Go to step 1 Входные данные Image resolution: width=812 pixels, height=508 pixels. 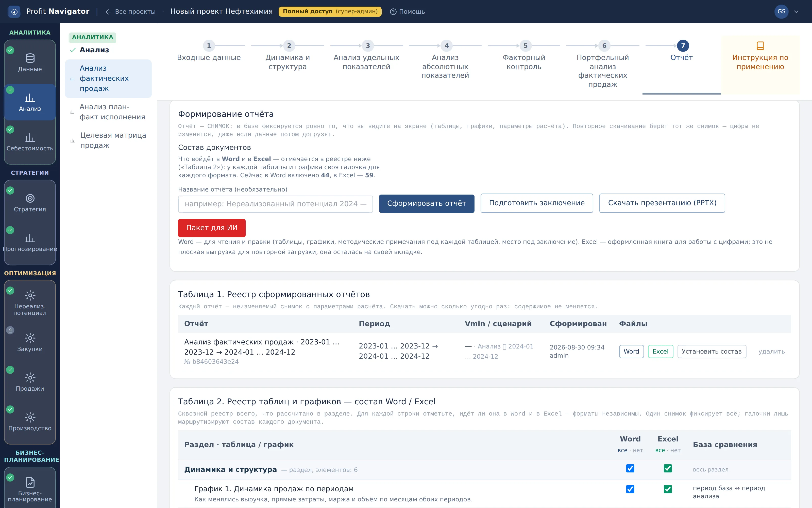(209, 52)
